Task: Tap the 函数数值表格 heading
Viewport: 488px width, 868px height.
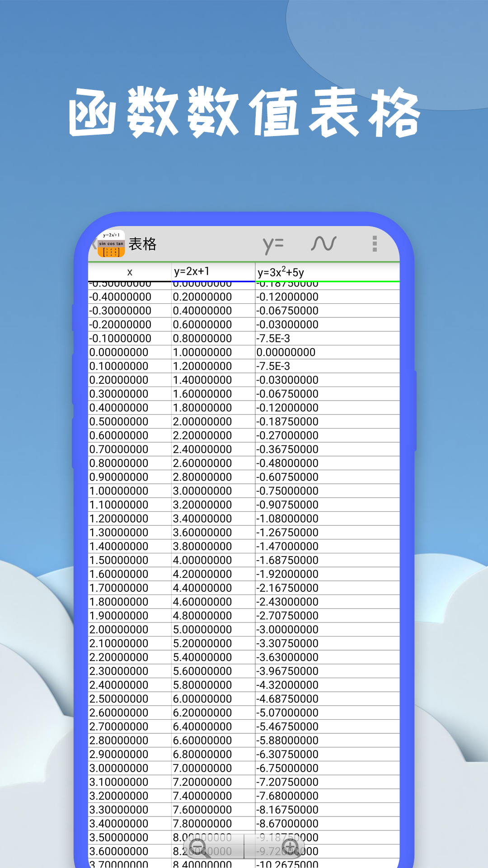Action: pyautogui.click(x=244, y=112)
